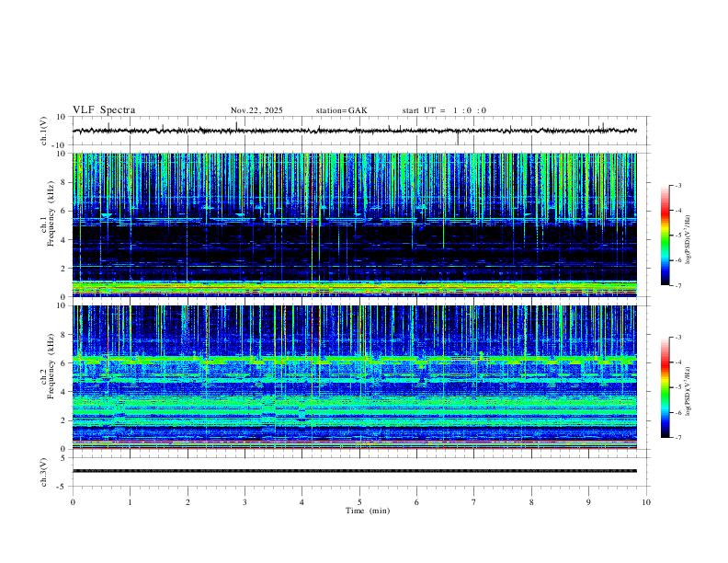Click the time axis tick label "4"
Viewport: 728px width, 563px height.
301,502
